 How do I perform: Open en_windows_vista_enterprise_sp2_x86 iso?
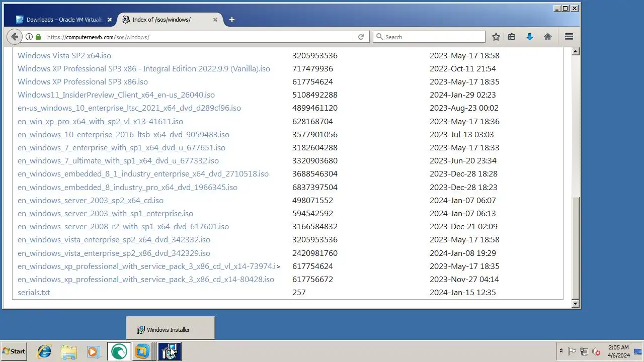(114, 253)
